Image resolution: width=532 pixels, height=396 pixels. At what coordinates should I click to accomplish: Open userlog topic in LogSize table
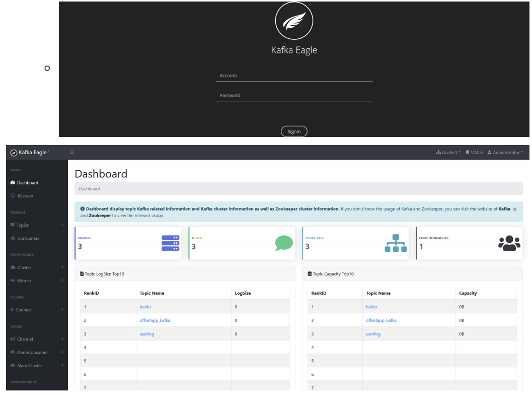(146, 334)
